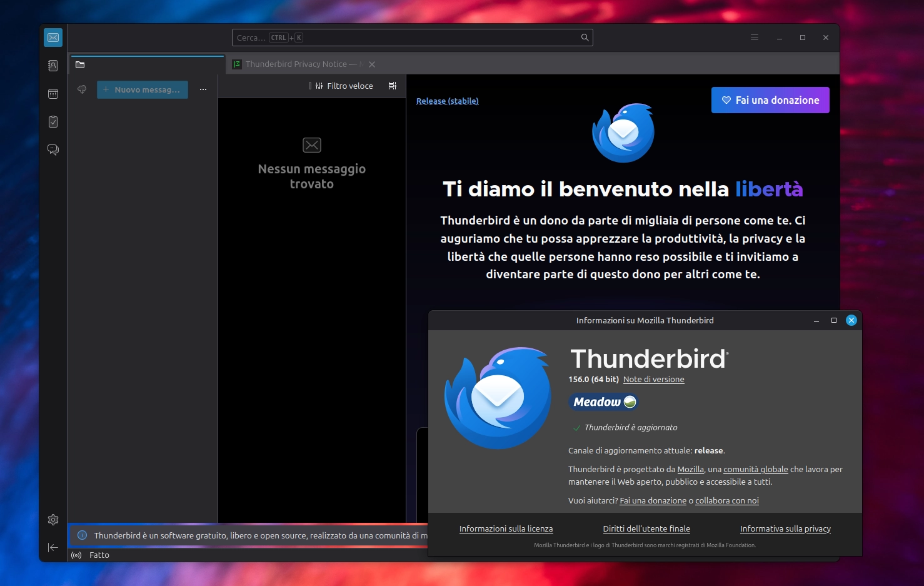Click the Fatto status bar text
Screen dimensions: 924x586
[x=99, y=555]
